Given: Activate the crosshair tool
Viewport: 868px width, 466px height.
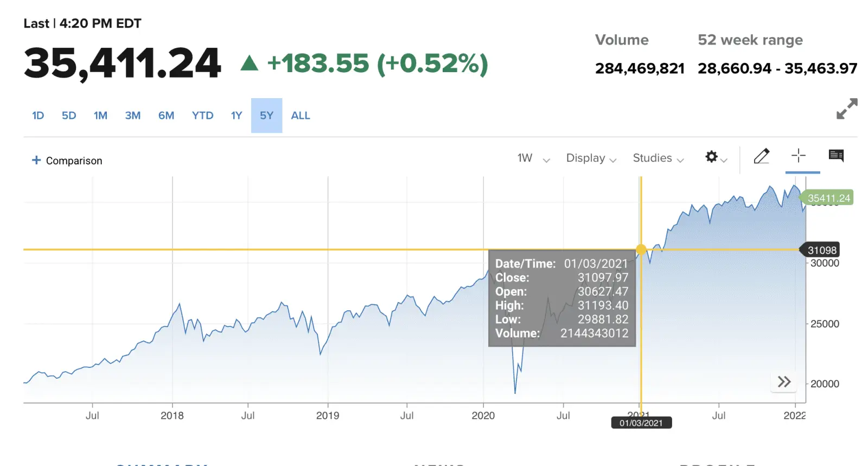Looking at the screenshot, I should (x=799, y=156).
